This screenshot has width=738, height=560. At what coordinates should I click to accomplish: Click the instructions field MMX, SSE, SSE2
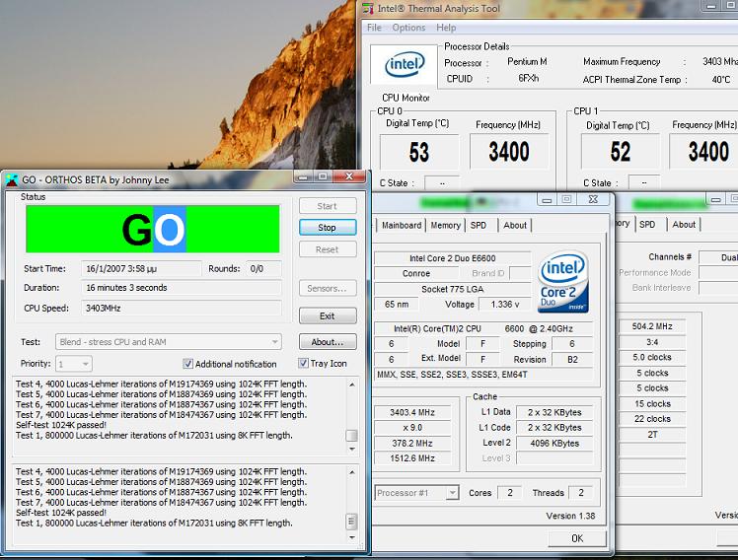click(x=483, y=375)
